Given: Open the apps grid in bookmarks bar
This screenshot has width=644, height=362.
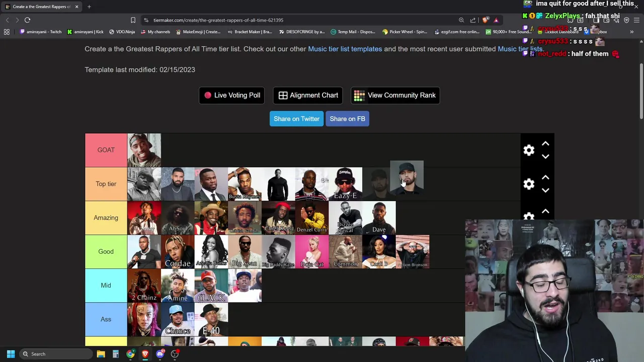Looking at the screenshot, I should [7, 32].
